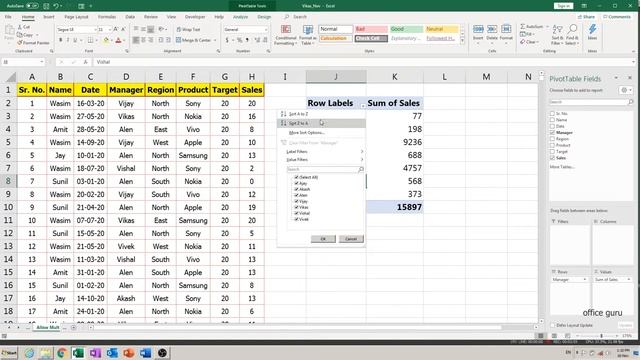Open the font name dropdown
The height and width of the screenshot is (360, 640).
point(96,29)
